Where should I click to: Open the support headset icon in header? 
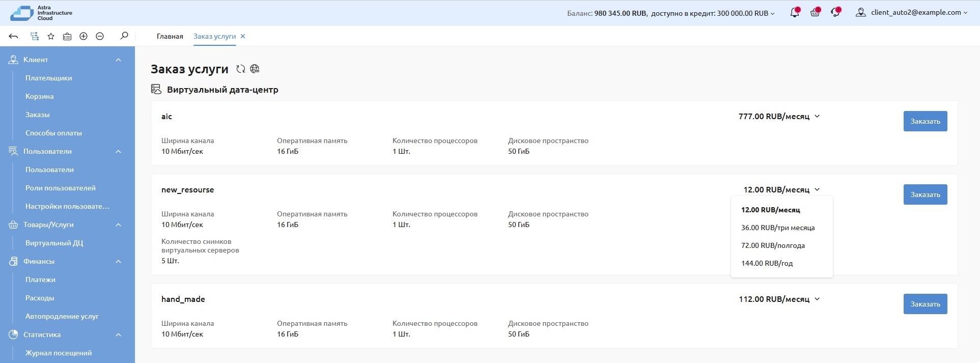coord(835,13)
